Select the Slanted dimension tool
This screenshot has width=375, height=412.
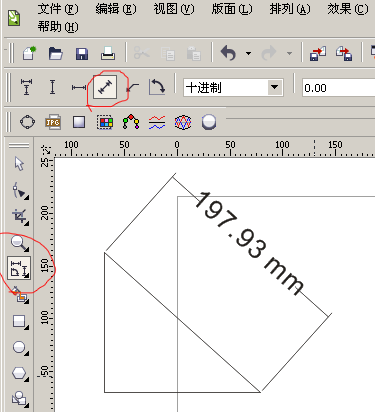(105, 87)
